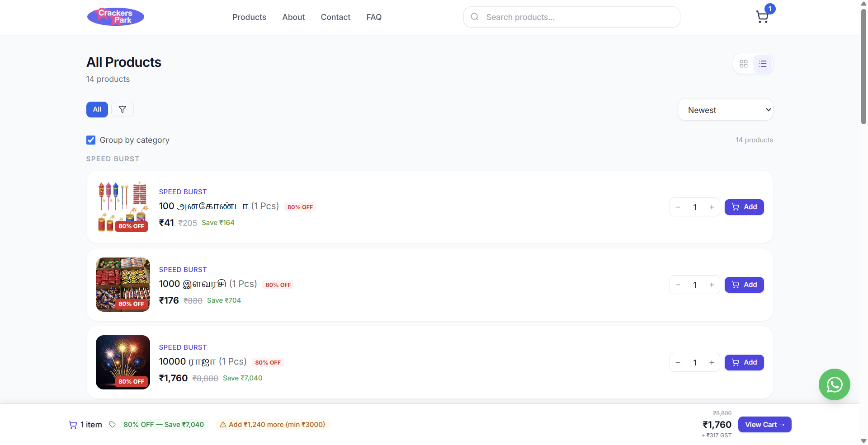This screenshot has height=445, width=868.
Task: Open the Newest sort dropdown
Action: coord(725,110)
